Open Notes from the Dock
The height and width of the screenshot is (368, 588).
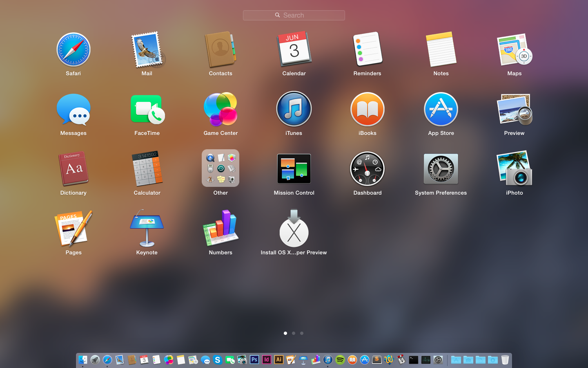(x=181, y=360)
